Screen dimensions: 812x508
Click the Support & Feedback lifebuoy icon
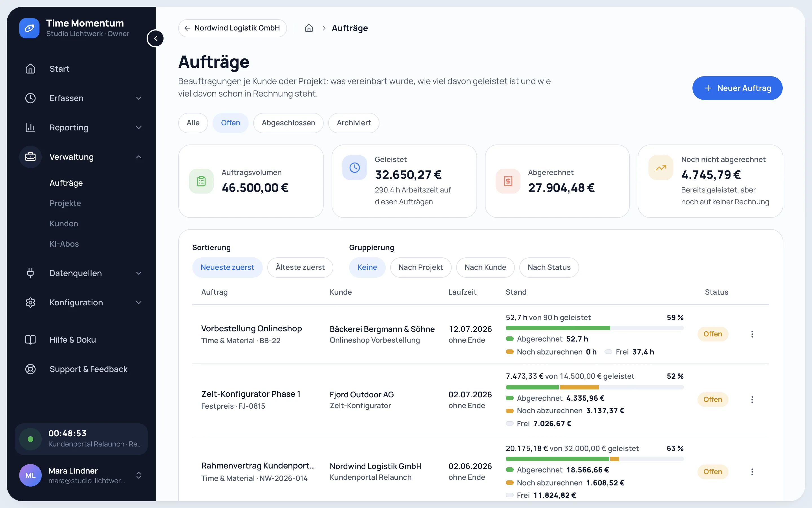[x=30, y=369]
